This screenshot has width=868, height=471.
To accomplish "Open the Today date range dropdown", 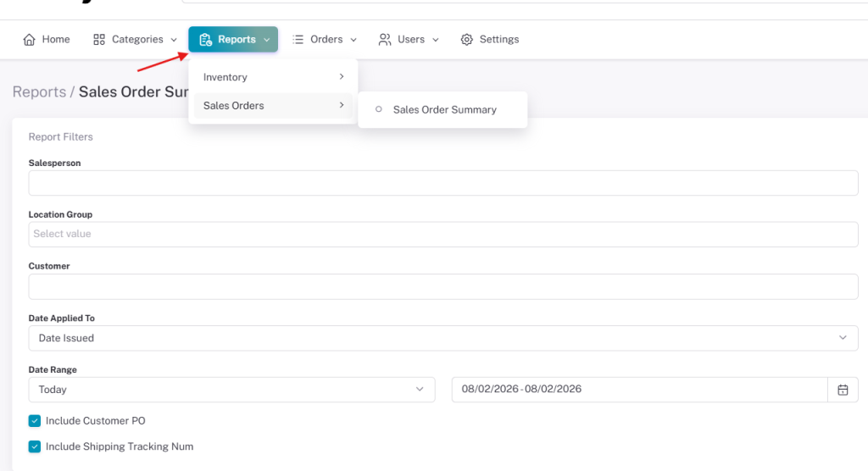I will pos(231,390).
